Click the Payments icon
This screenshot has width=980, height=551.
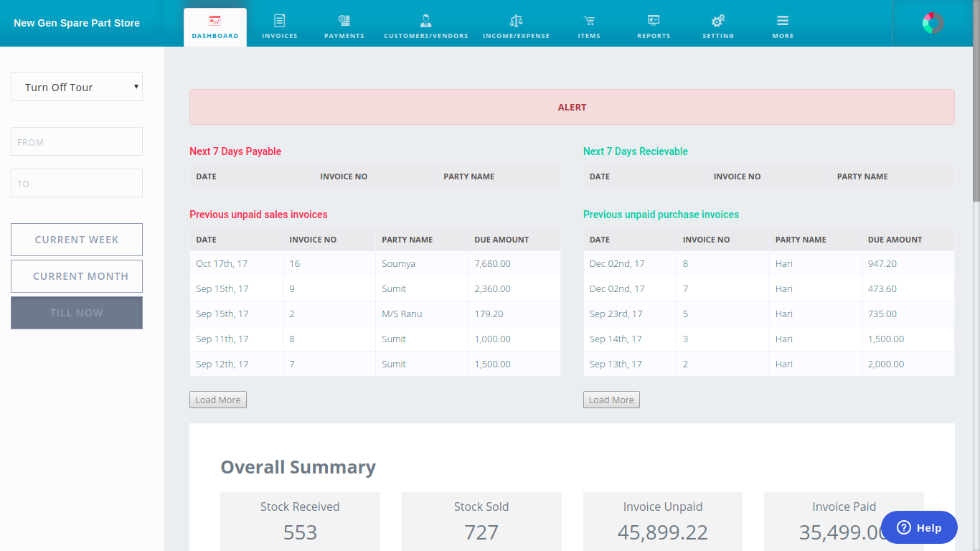344,21
